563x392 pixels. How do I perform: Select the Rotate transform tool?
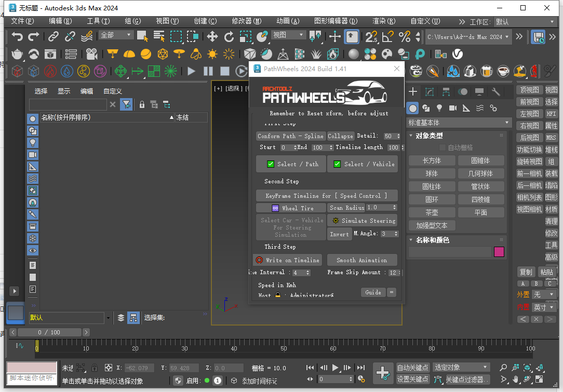click(229, 36)
